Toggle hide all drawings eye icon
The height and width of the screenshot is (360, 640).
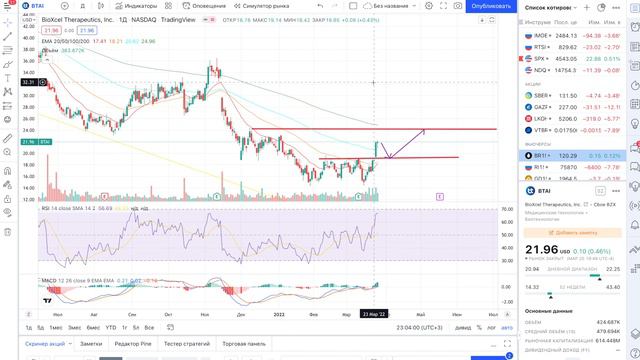[7, 212]
